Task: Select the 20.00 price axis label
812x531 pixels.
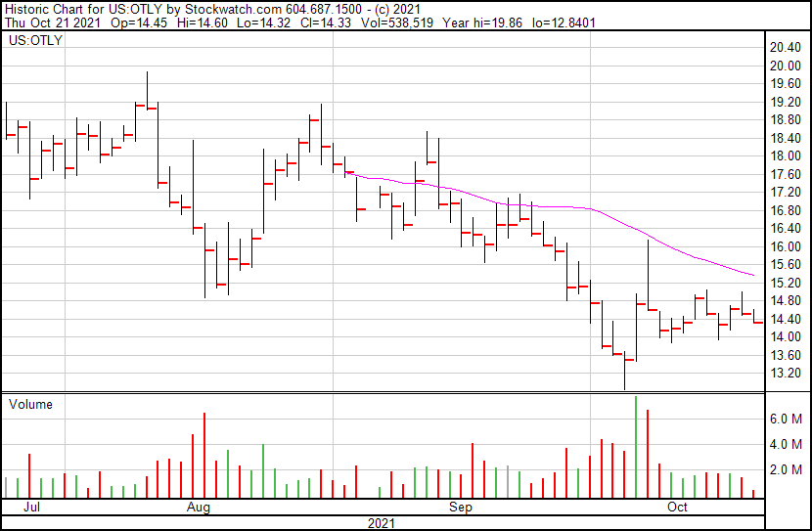Action: coord(785,66)
